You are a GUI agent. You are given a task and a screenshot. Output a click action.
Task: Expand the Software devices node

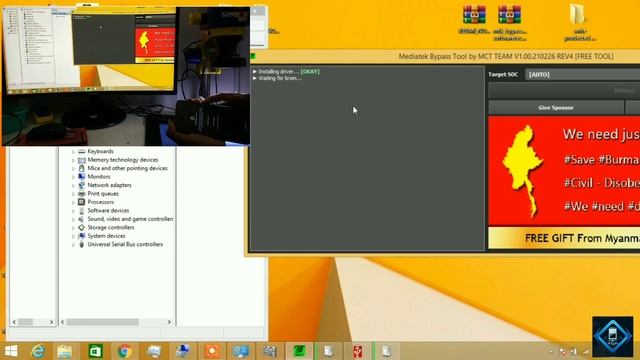(x=73, y=211)
